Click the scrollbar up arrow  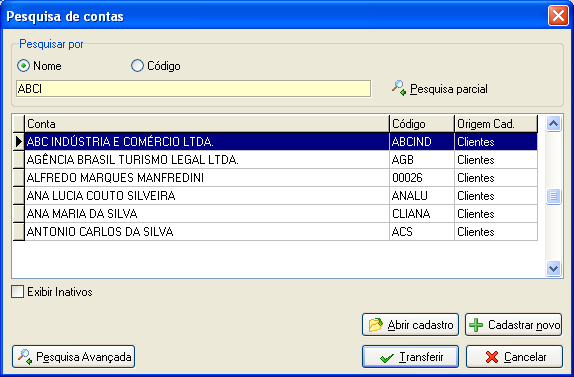[x=554, y=124]
